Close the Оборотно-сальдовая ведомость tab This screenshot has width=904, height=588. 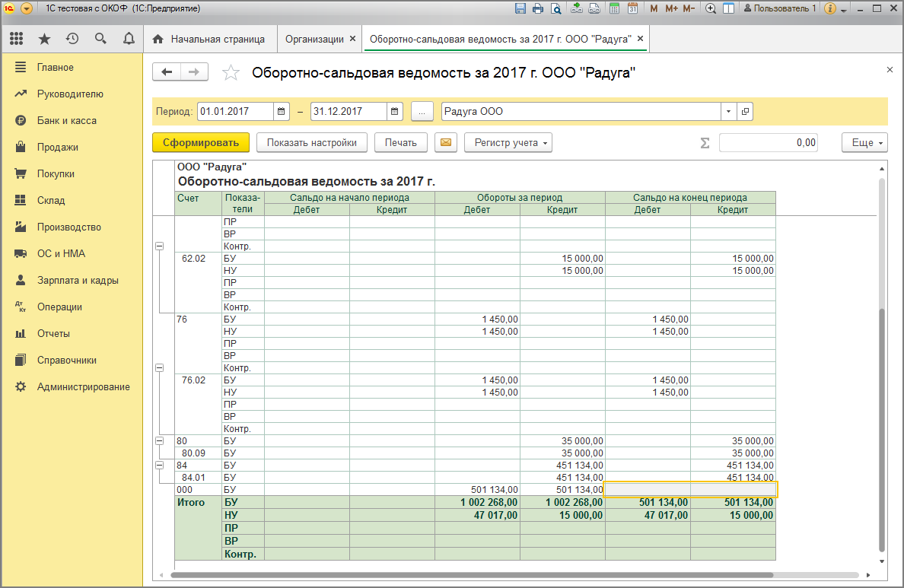pyautogui.click(x=640, y=39)
